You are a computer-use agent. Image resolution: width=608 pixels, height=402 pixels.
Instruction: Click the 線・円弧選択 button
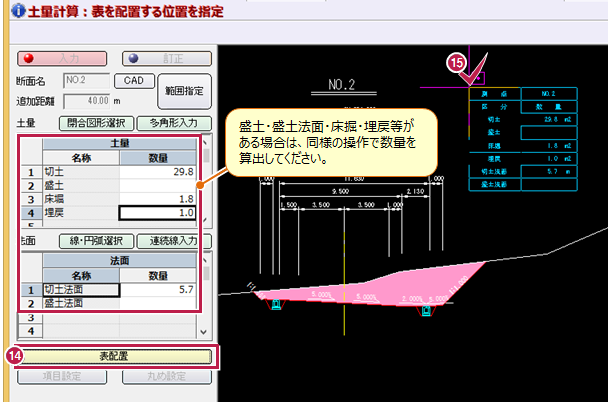point(96,241)
